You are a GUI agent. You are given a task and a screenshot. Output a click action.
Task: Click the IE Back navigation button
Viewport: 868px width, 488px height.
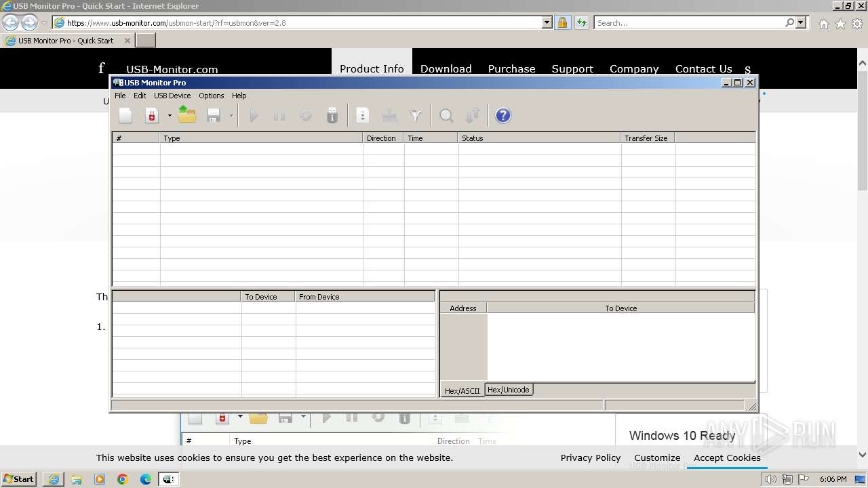(11, 22)
